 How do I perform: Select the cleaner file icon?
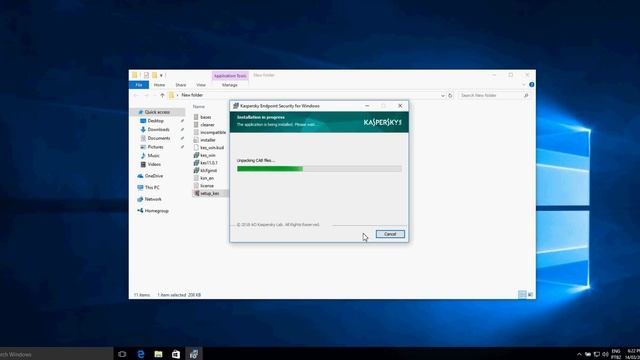point(196,124)
